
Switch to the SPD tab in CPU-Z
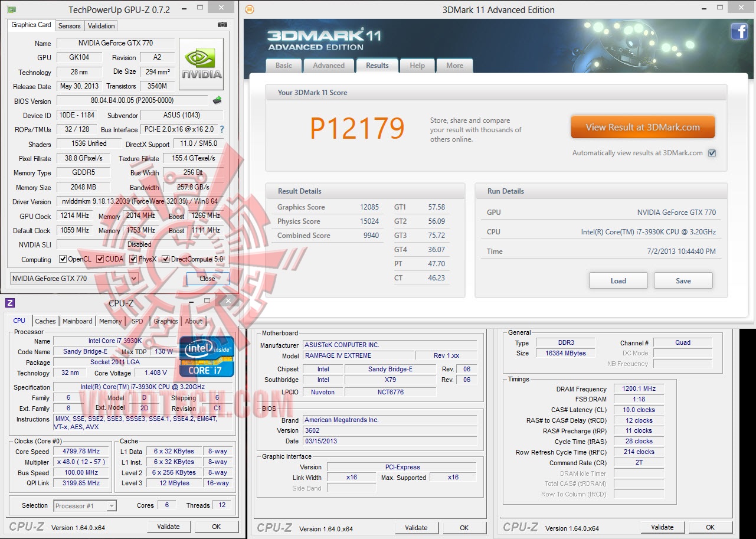click(x=138, y=321)
